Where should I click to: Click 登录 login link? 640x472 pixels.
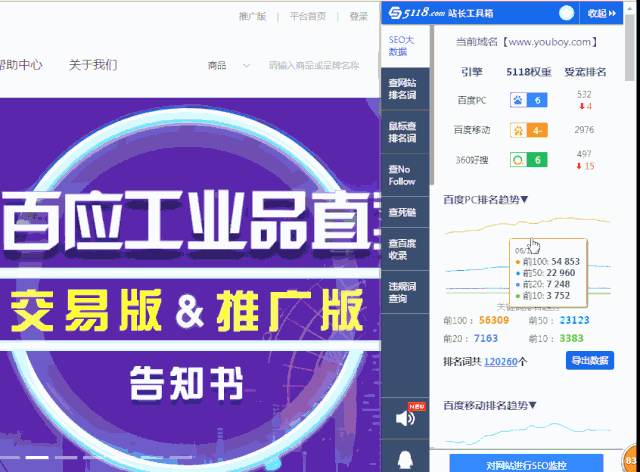[359, 16]
